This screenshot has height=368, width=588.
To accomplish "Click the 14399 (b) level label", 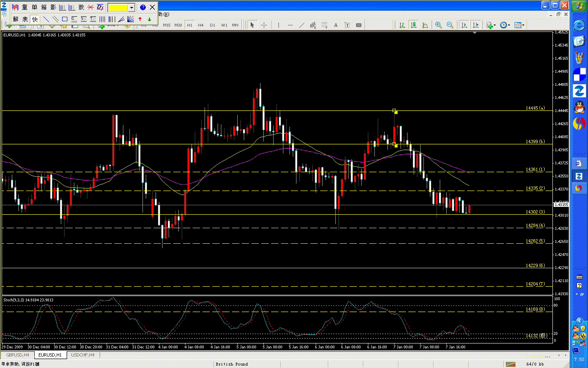I will coord(535,142).
